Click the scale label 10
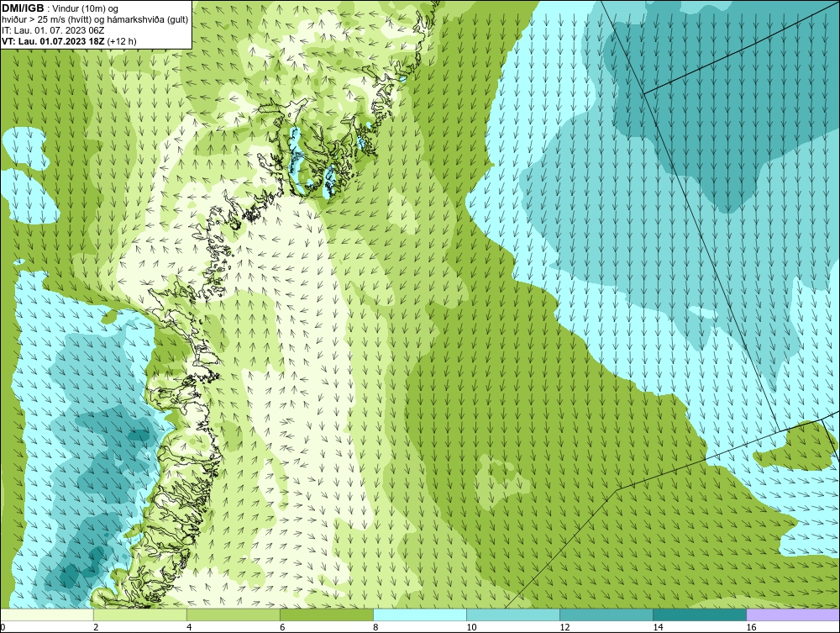Screen dimensions: 840x633 471,627
